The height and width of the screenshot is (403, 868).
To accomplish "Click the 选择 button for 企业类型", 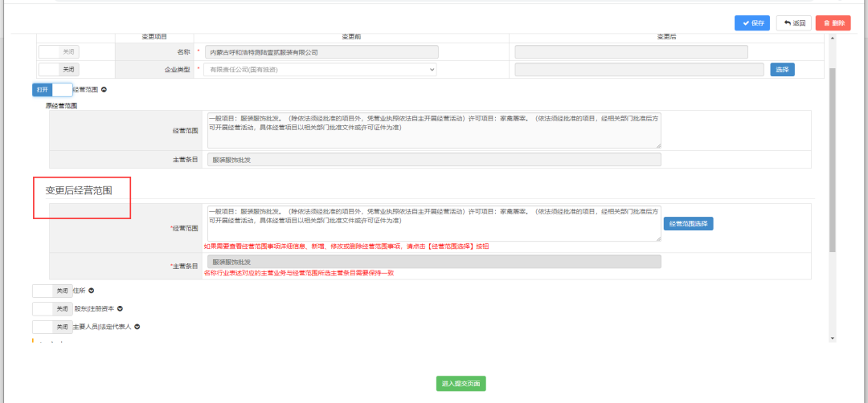I will pyautogui.click(x=782, y=70).
